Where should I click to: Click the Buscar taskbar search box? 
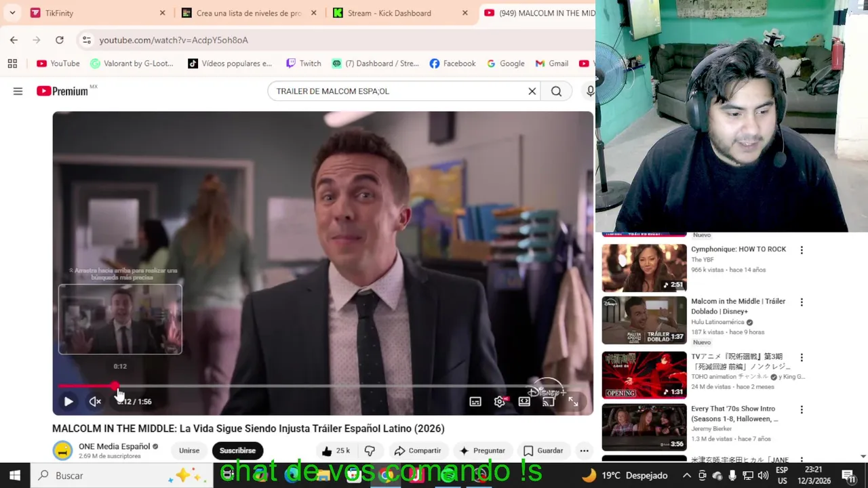click(x=122, y=476)
